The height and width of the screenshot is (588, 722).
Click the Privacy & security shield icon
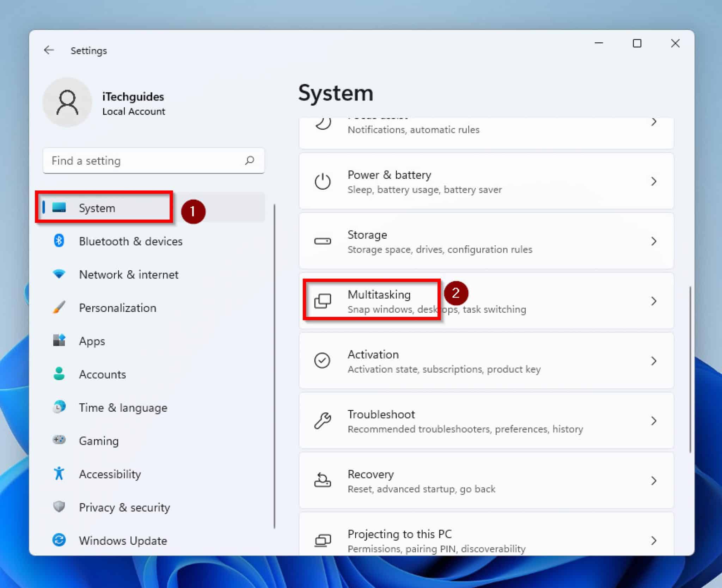(x=59, y=507)
